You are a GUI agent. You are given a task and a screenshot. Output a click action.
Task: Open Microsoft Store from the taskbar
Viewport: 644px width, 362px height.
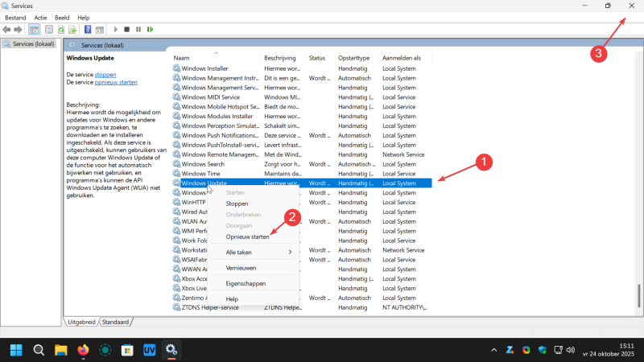tap(126, 350)
